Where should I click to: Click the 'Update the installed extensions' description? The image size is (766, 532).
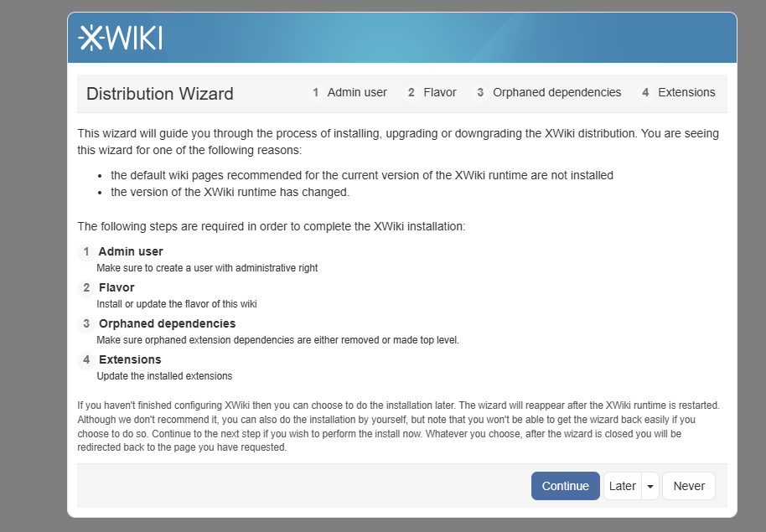pyautogui.click(x=164, y=376)
